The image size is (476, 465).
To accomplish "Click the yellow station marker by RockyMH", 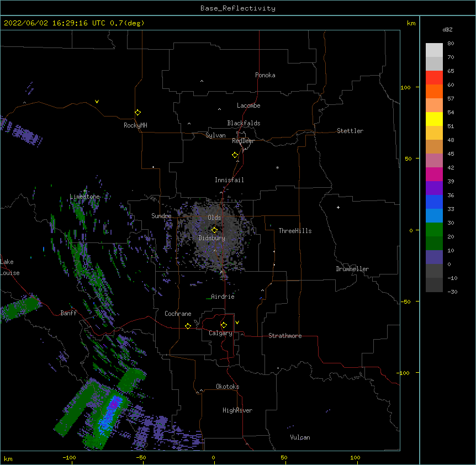I will [137, 112].
